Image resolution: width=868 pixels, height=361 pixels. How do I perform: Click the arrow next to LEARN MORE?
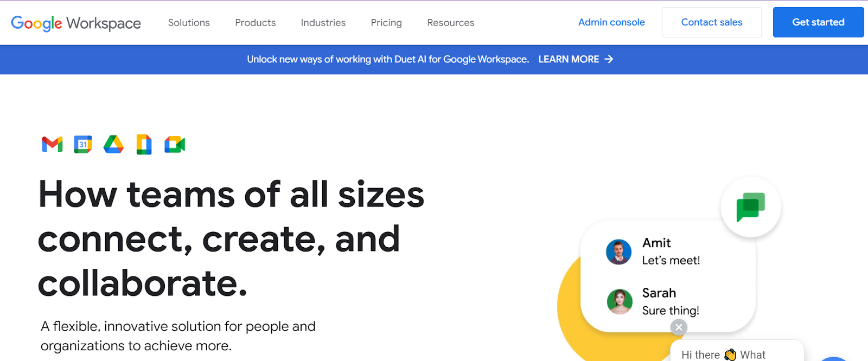click(x=609, y=59)
